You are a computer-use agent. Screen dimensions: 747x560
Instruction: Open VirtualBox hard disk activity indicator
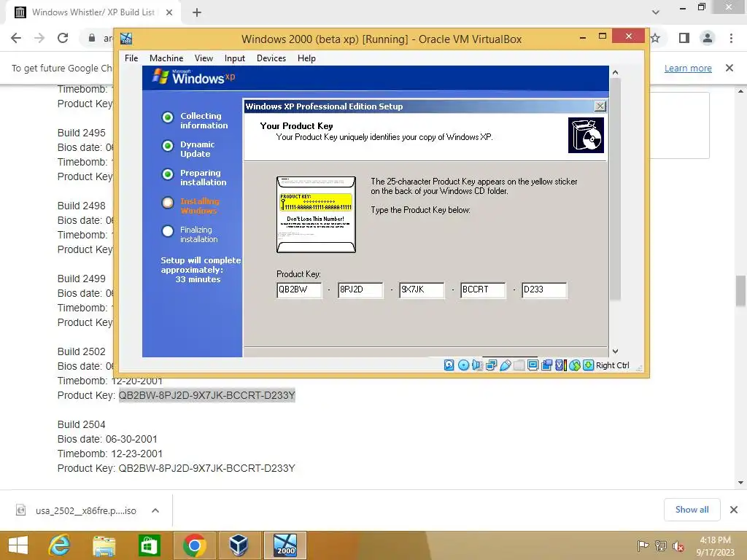(449, 365)
